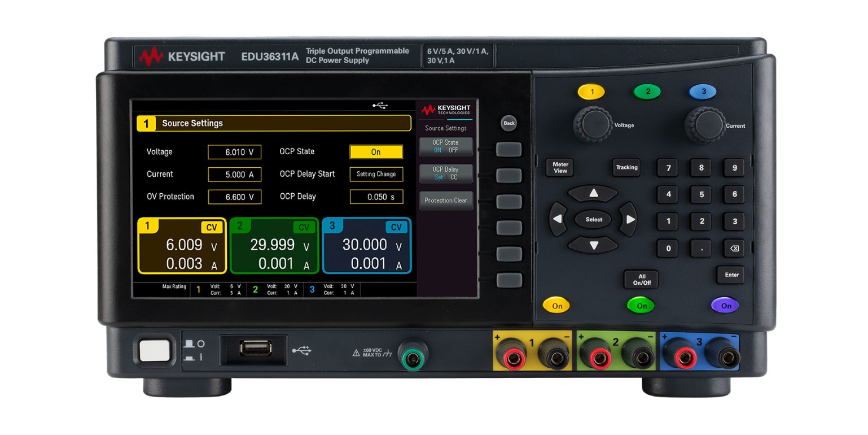
Task: Toggle OCP Delay Set/CC on-screen menu item
Action: coord(445,173)
